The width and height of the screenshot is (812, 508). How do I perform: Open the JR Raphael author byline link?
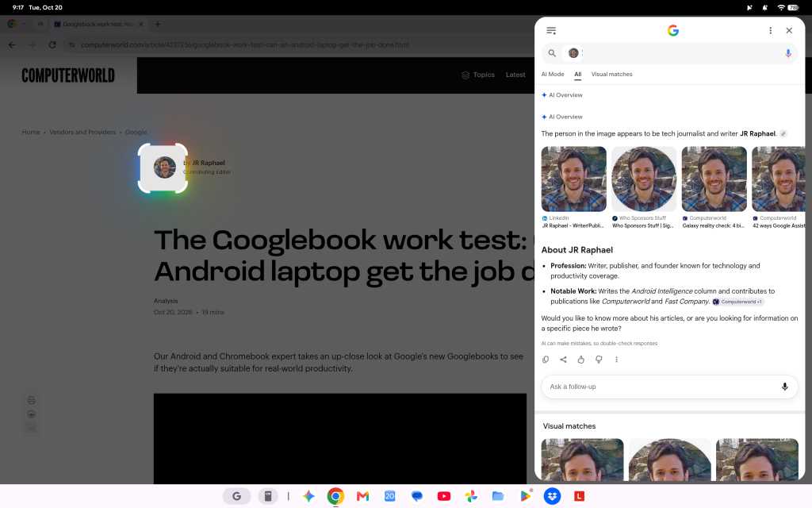point(209,163)
